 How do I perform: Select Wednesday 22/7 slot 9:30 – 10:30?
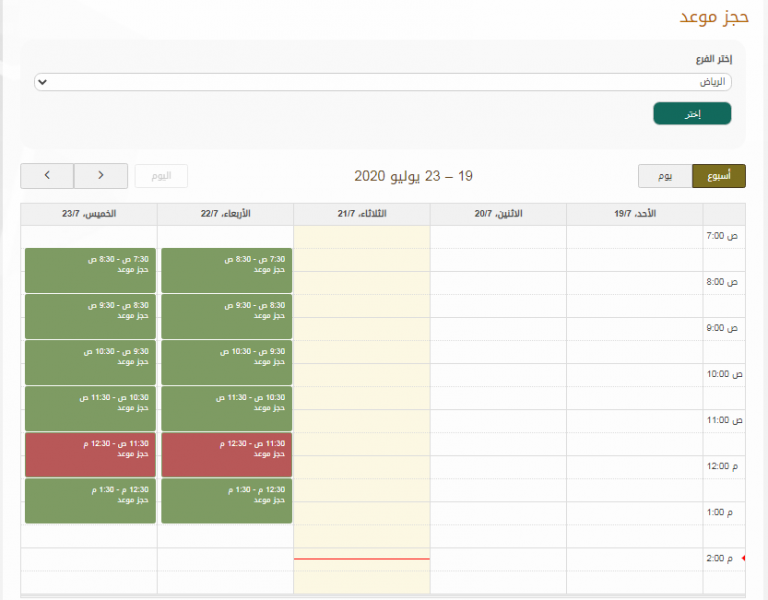227,362
